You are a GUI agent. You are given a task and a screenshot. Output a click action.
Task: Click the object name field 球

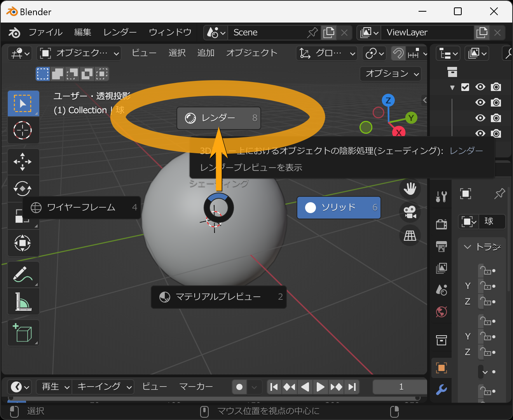[491, 222]
